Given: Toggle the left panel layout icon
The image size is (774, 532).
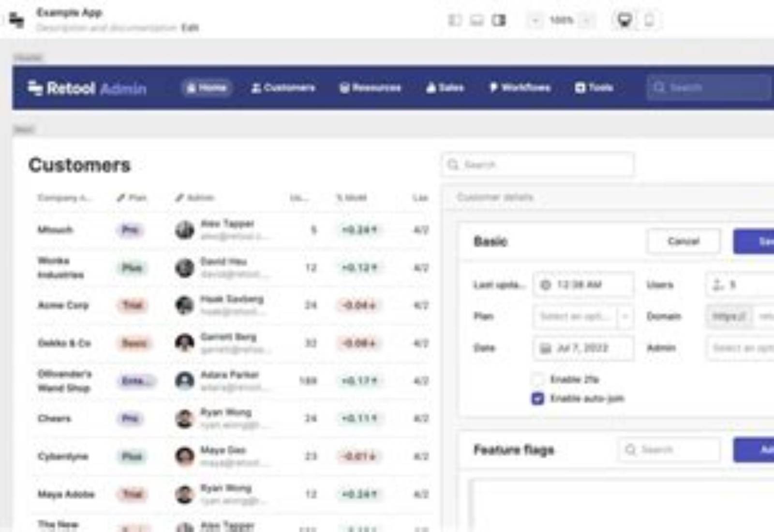Looking at the screenshot, I should click(x=455, y=20).
